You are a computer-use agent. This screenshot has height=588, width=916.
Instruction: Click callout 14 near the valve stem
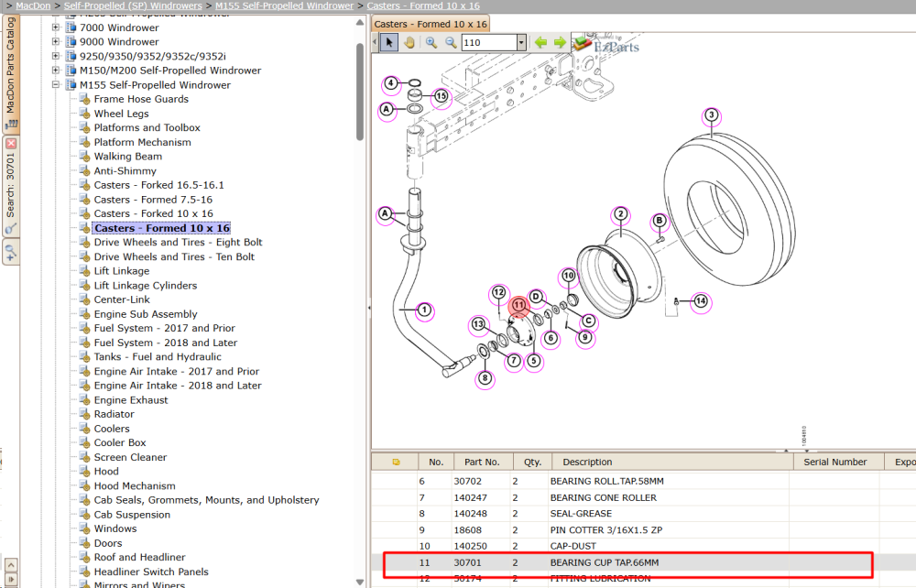(x=701, y=301)
